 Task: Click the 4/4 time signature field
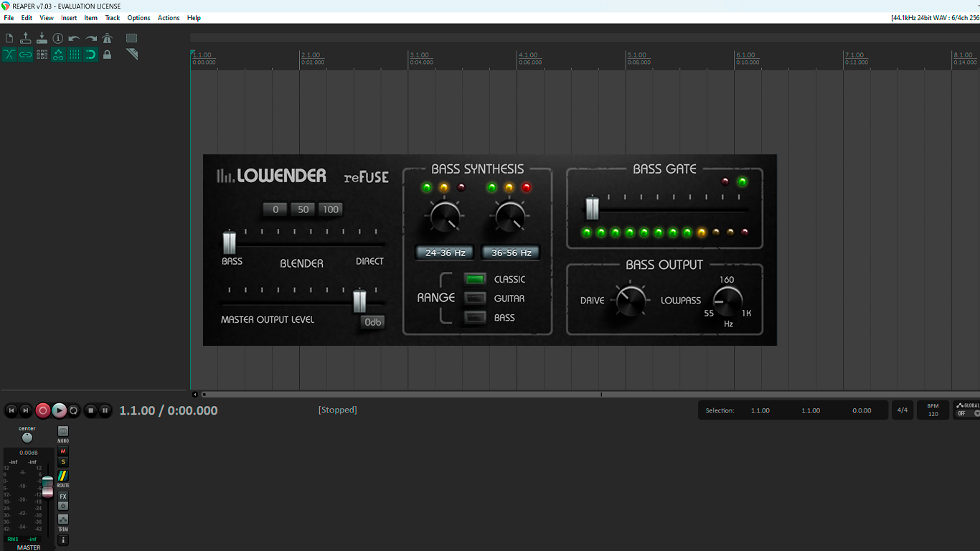pos(902,410)
